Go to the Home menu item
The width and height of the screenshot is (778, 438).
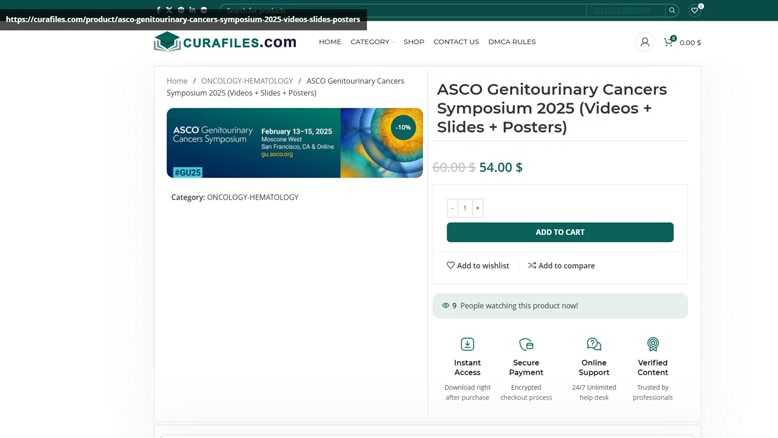click(330, 42)
